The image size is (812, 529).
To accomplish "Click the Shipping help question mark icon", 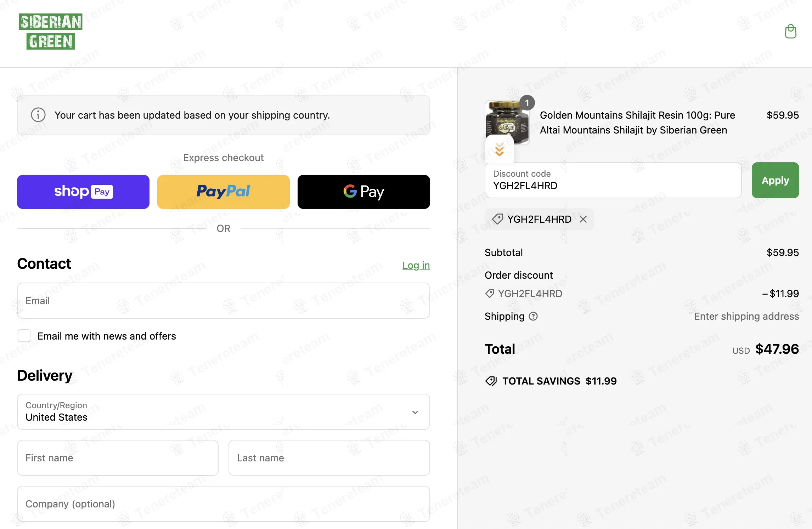I will point(533,316).
